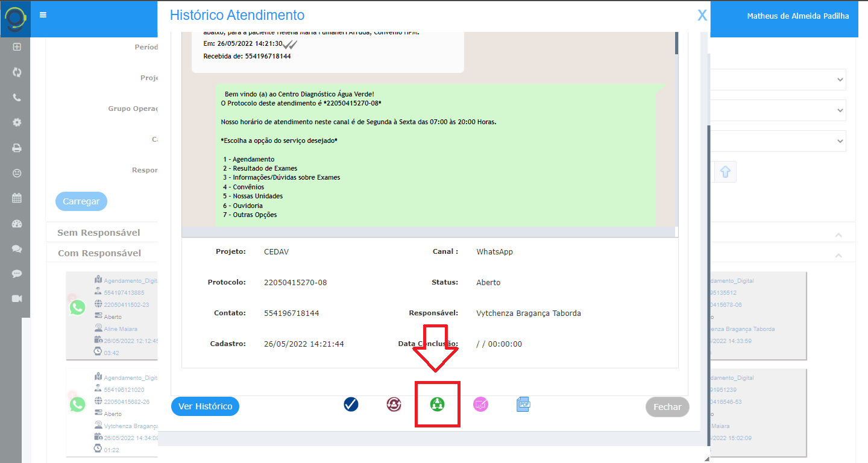Image resolution: width=868 pixels, height=463 pixels.
Task: Click protocol 22050411502-23 on card
Action: pos(126,304)
